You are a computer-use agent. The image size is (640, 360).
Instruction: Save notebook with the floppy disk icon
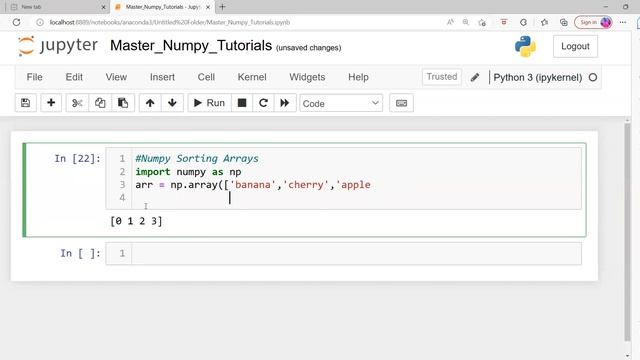(x=25, y=103)
